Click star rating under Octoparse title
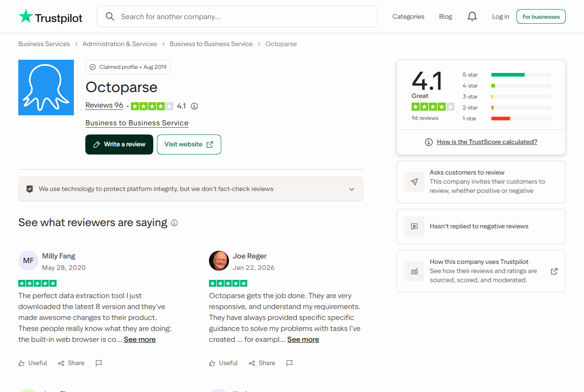Screen dimensions: 584x392 [152, 106]
